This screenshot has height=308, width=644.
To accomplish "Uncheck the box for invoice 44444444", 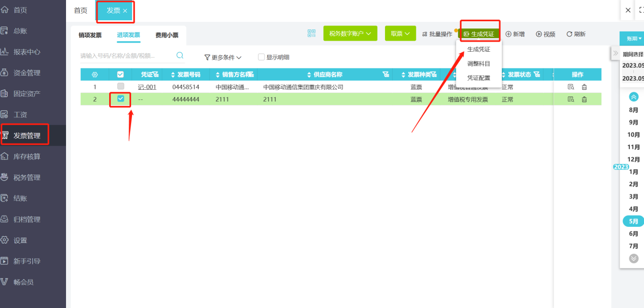I will [120, 99].
